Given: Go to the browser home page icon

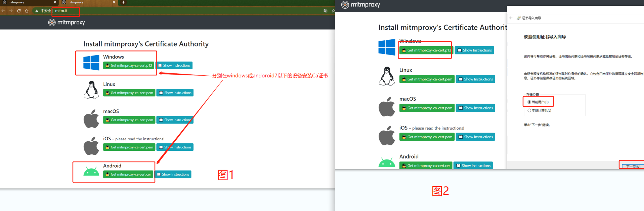Looking at the screenshot, I should point(27,11).
